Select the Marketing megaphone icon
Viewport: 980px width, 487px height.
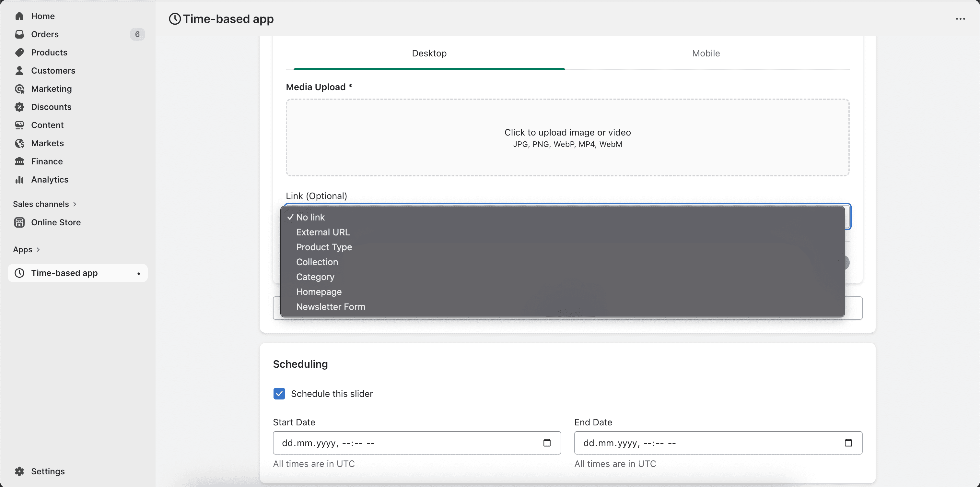20,89
